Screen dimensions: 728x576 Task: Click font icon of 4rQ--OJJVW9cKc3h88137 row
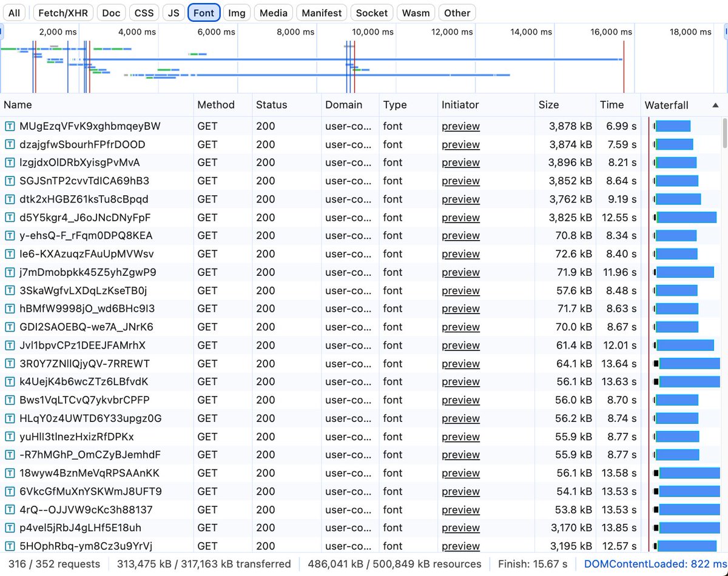click(x=10, y=509)
